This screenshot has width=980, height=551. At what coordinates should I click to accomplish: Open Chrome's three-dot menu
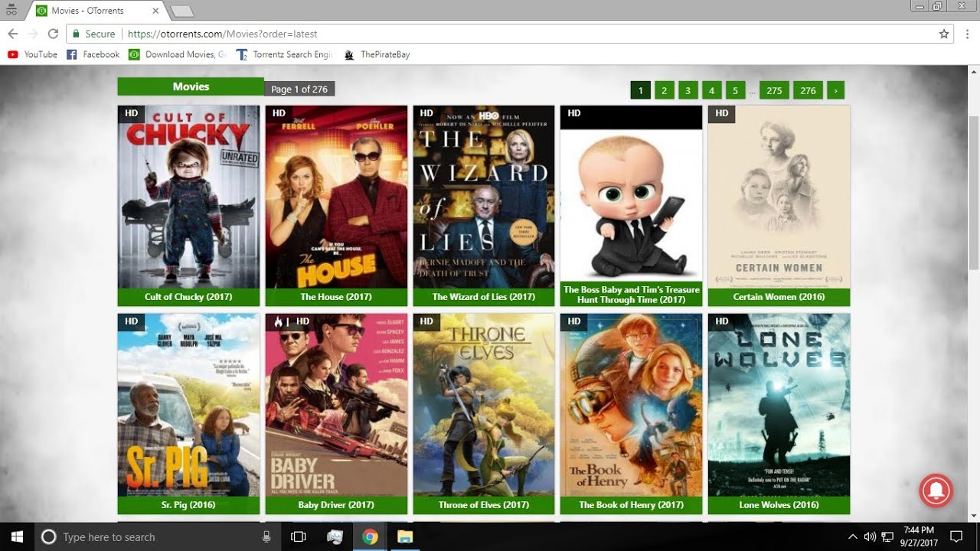pos(967,34)
